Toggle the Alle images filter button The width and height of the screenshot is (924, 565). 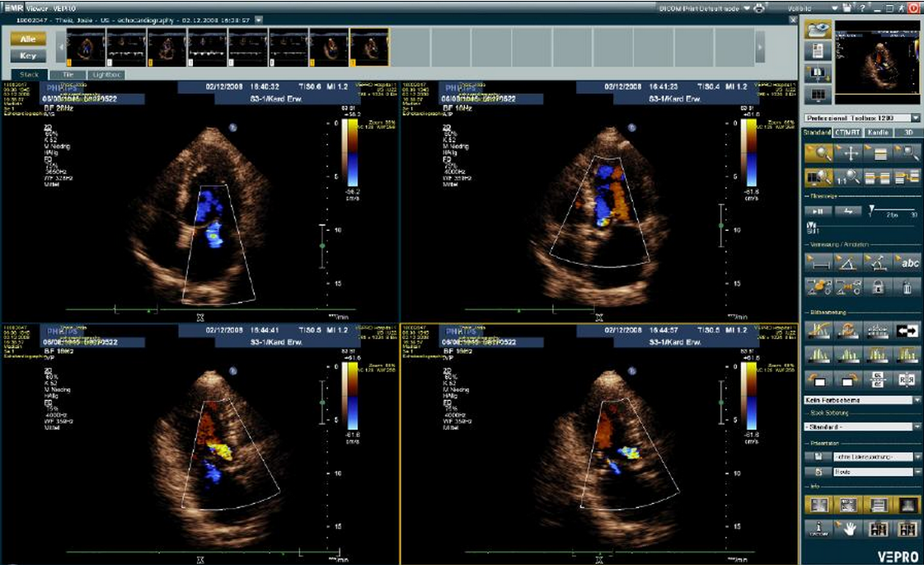tap(28, 39)
